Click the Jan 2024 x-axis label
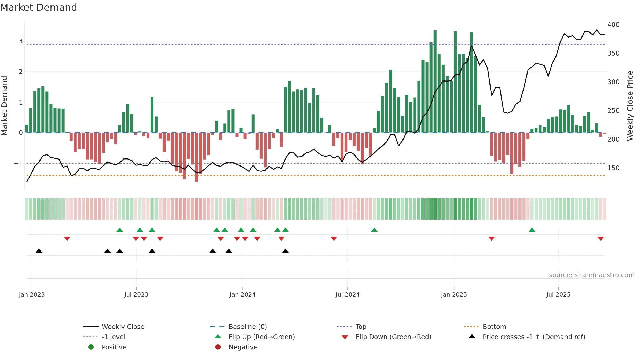Screen dimensions: 644x362 pos(242,294)
